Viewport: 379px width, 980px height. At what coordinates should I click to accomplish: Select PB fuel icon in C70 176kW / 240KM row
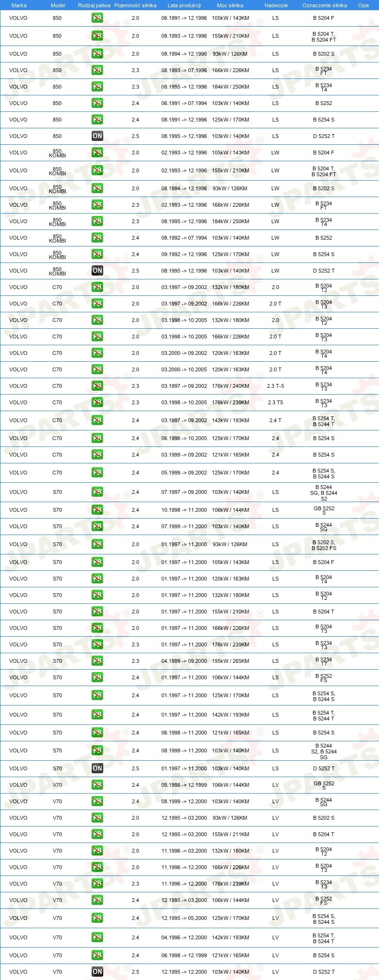[97, 386]
